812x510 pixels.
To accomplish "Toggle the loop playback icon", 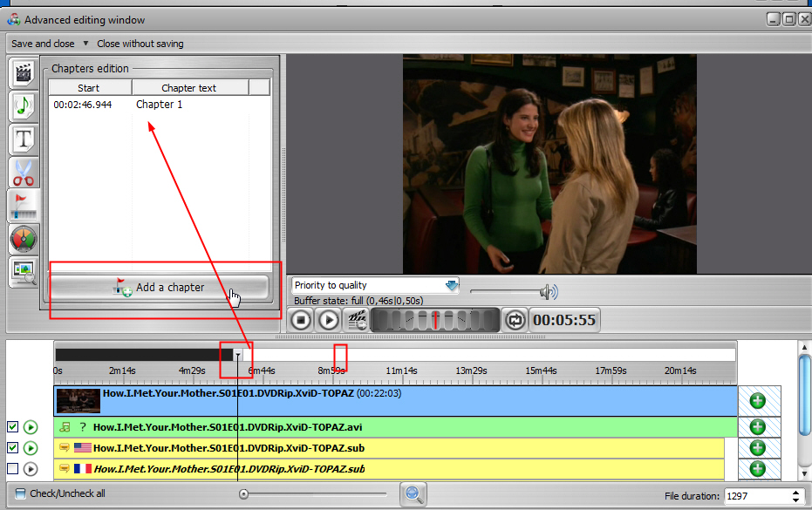I will click(x=515, y=320).
